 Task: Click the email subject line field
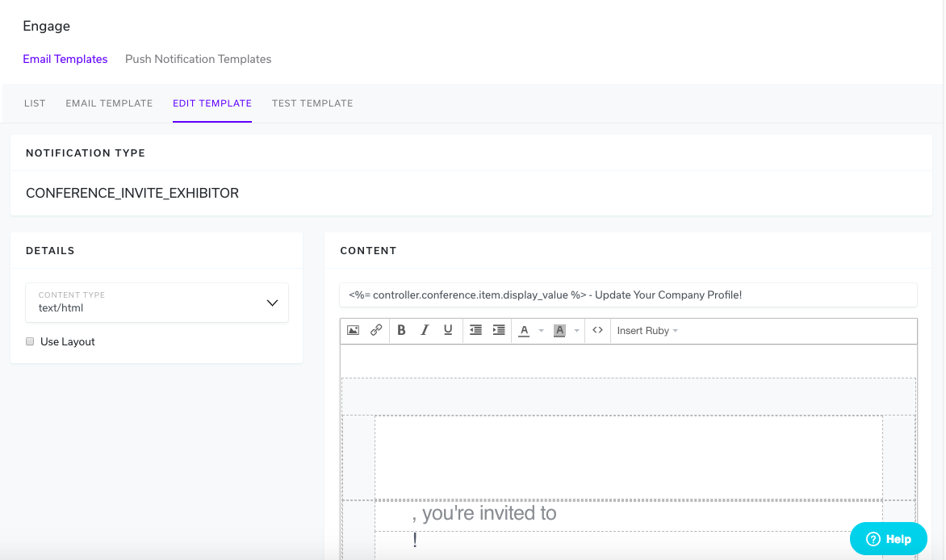[x=628, y=295]
